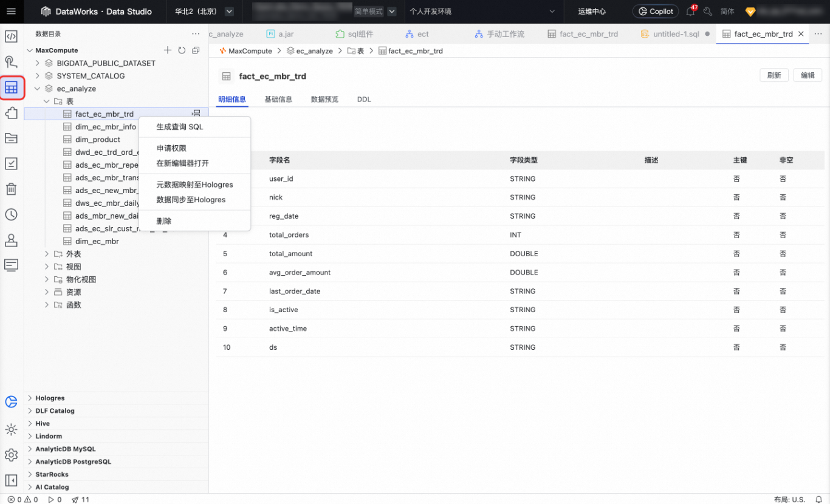Open the checklist tasks view in sidebar
The height and width of the screenshot is (504, 830).
coord(11,163)
